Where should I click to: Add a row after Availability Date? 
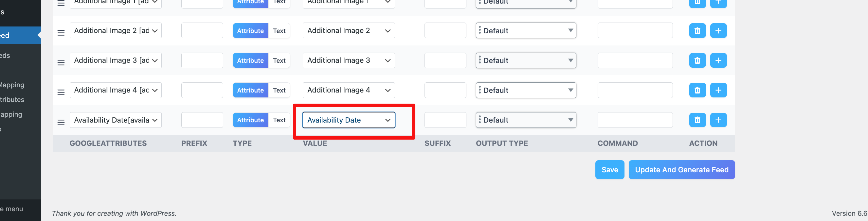(718, 120)
